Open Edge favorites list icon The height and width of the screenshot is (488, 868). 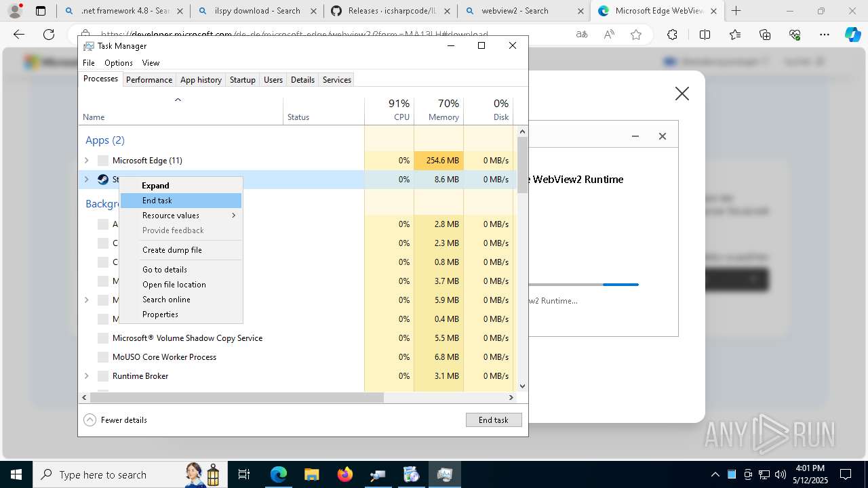pos(735,35)
